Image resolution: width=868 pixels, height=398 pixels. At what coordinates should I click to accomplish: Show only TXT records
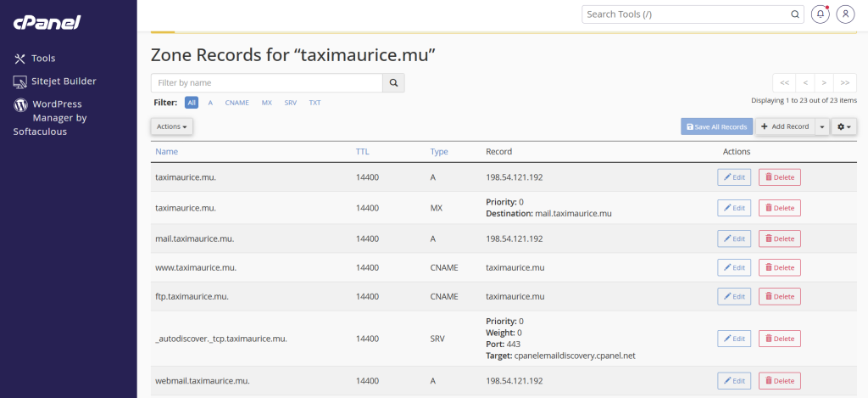tap(314, 103)
